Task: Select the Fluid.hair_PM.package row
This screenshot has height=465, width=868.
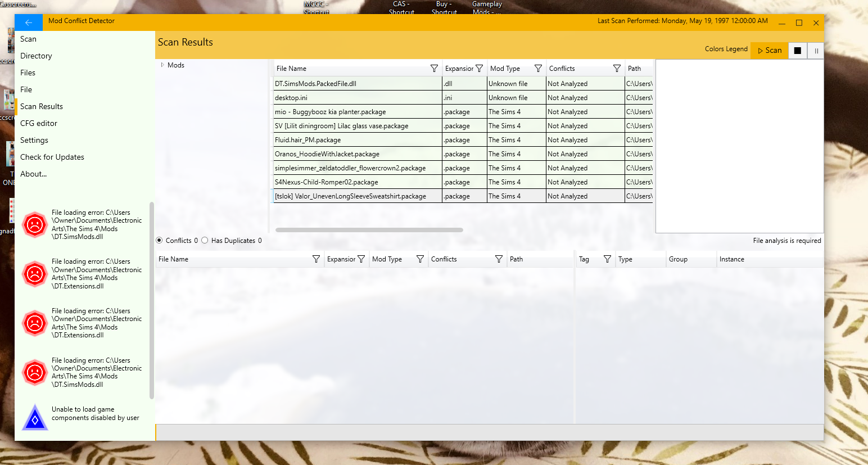Action: [358, 140]
